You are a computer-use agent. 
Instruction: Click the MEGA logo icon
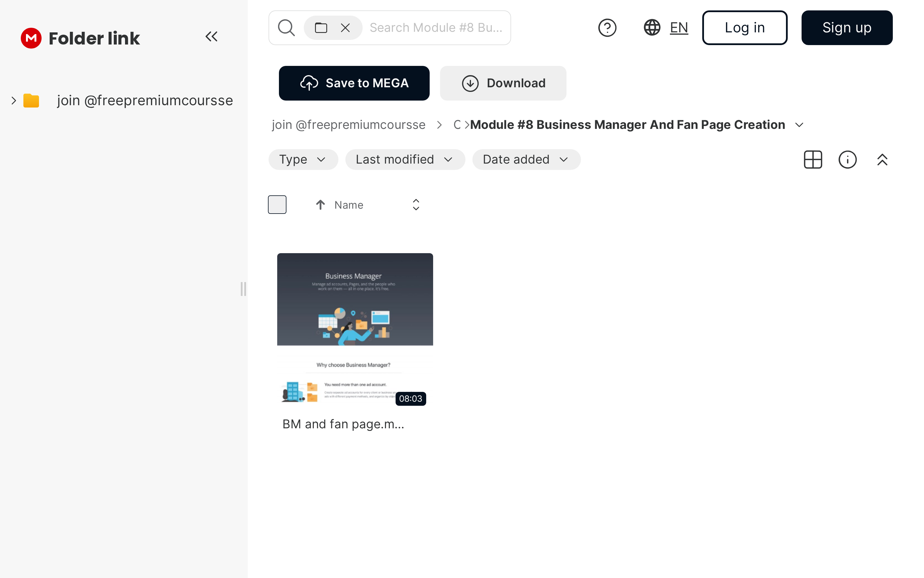coord(31,38)
